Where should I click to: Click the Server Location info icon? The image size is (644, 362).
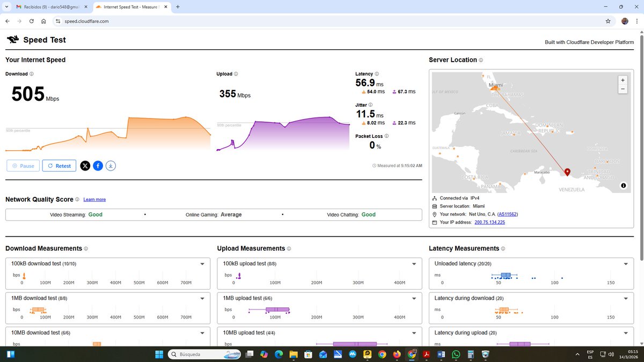481,60
